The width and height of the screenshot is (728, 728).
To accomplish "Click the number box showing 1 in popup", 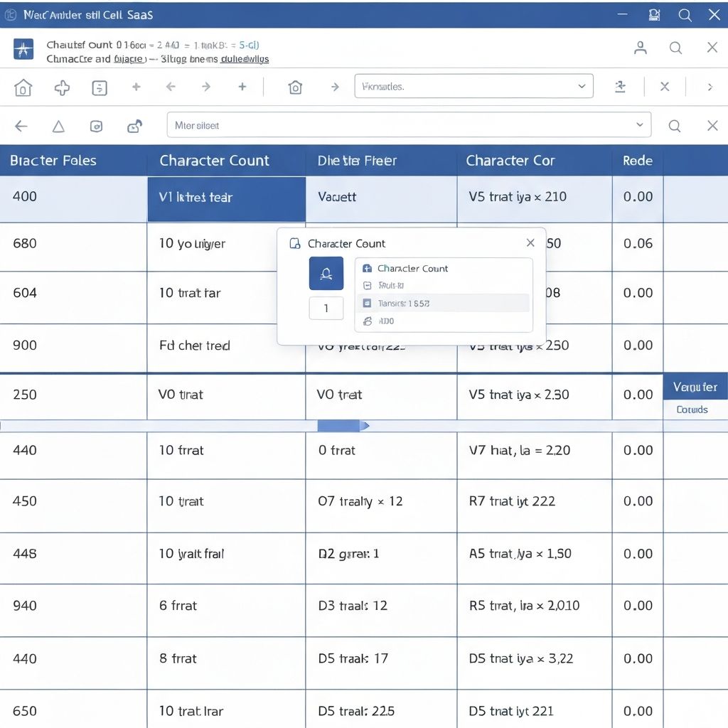I will 326,308.
